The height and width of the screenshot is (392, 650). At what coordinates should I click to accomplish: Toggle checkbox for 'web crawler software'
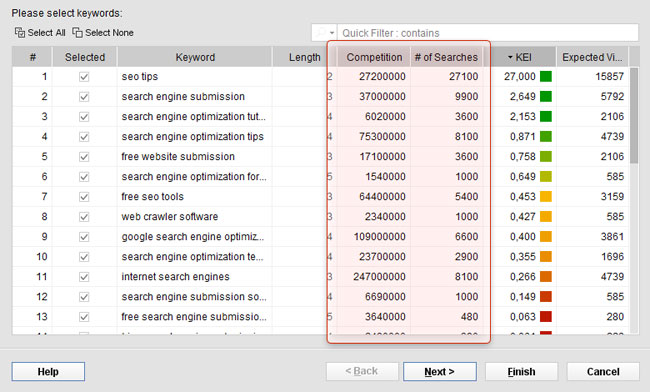coord(84,217)
